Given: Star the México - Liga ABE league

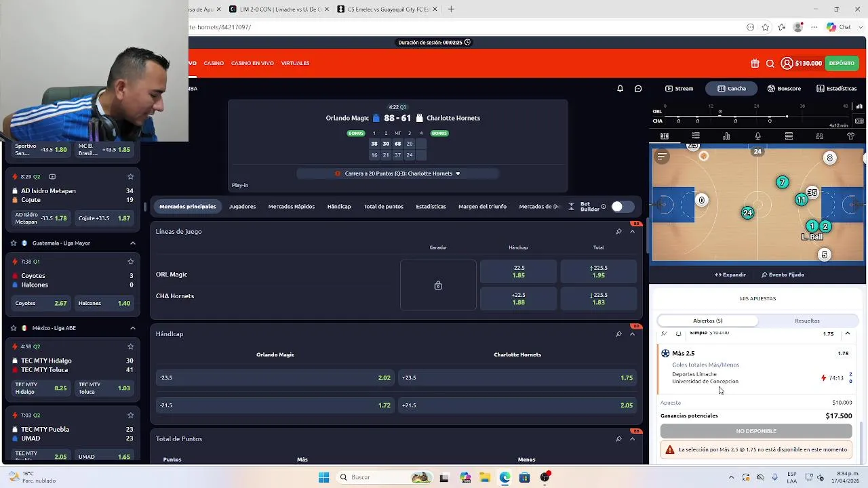Looking at the screenshot, I should point(14,327).
